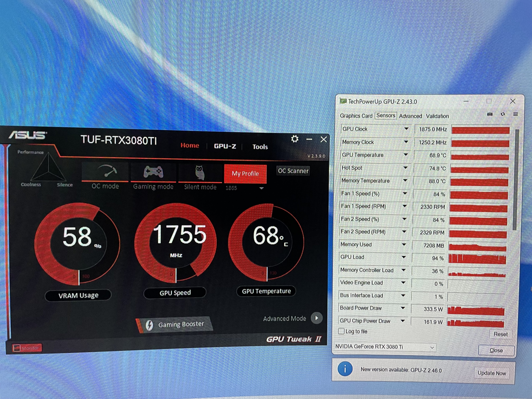Click the GPU-Z title bar chip icon
Image resolution: width=532 pixels, height=399 pixels.
(x=343, y=101)
